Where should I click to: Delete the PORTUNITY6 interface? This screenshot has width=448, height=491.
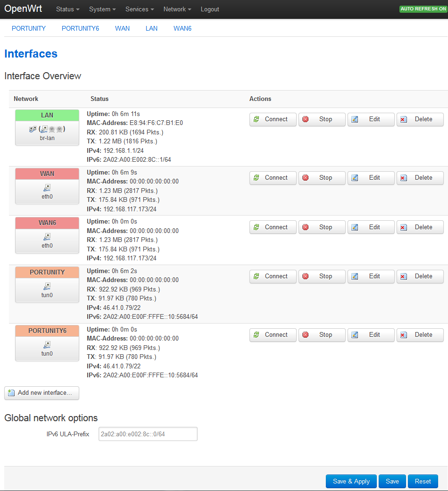pos(420,335)
